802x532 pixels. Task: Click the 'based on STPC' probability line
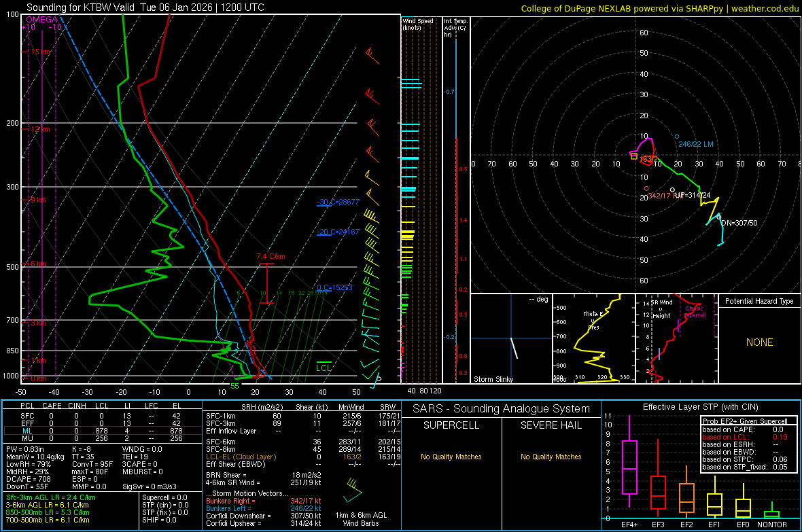click(x=745, y=459)
